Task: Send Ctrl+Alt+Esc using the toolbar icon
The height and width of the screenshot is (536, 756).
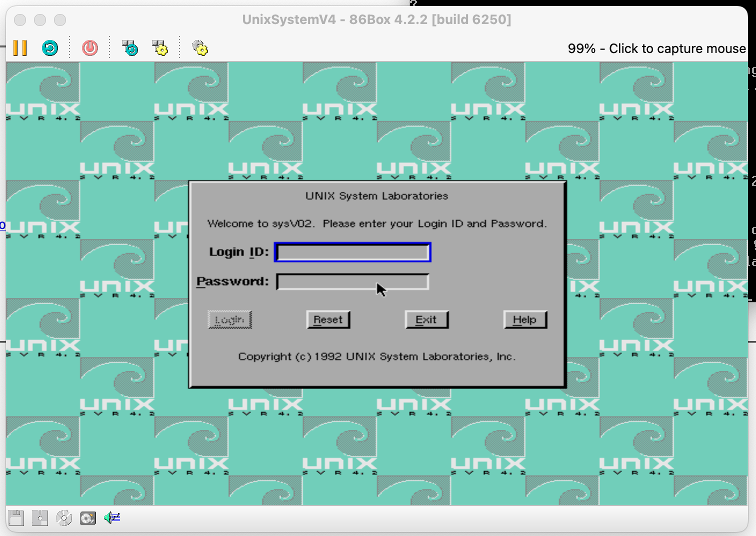Action: coord(160,48)
